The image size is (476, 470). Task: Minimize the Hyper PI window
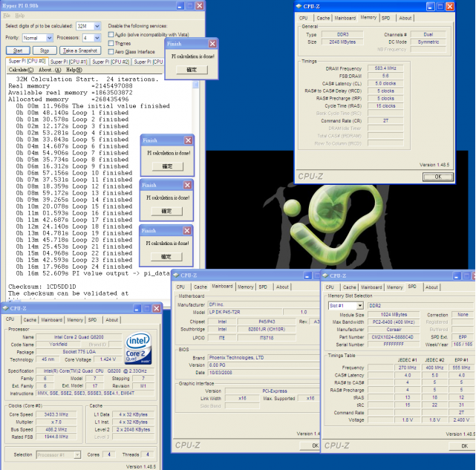tap(180, 5)
